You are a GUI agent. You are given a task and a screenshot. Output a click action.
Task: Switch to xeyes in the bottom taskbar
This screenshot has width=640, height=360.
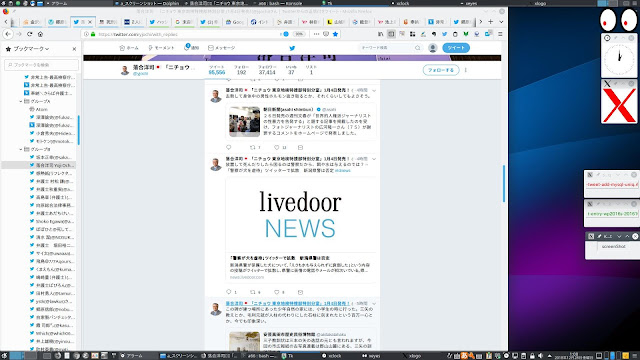[x=371, y=356]
